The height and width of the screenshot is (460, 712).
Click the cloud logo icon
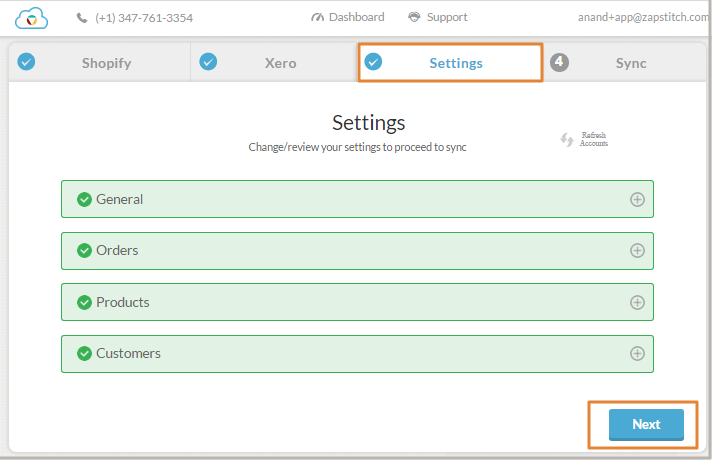coord(31,18)
